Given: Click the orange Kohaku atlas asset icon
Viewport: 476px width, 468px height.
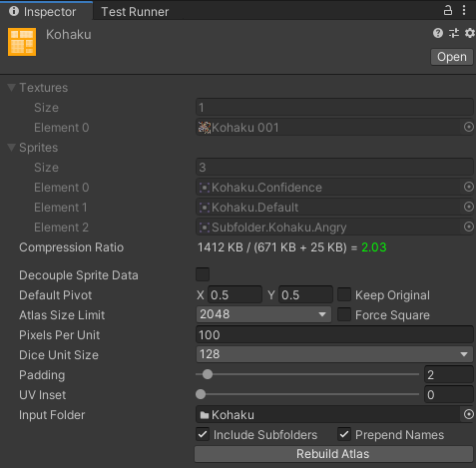Looking at the screenshot, I should (x=22, y=42).
